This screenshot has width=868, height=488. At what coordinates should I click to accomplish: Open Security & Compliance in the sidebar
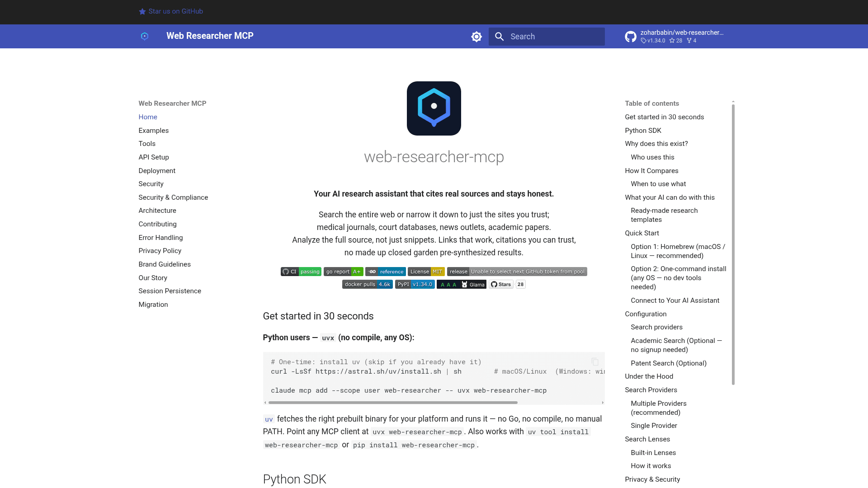tap(173, 197)
